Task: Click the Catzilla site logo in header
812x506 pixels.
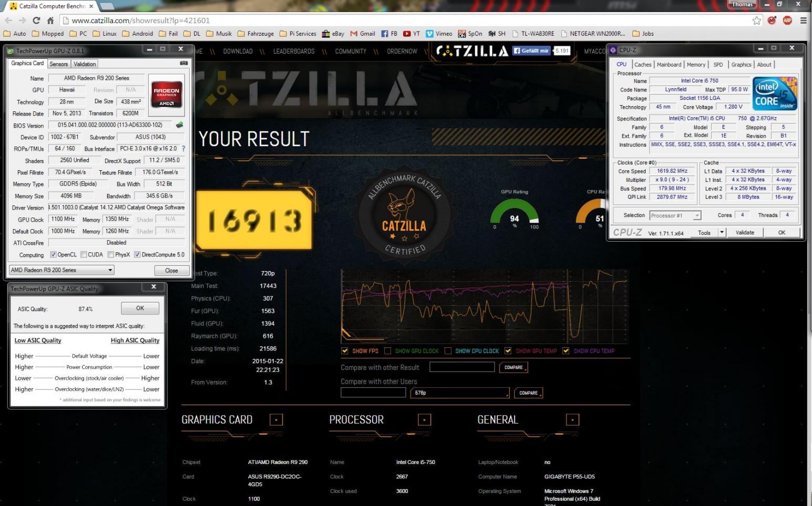Action: (x=472, y=51)
